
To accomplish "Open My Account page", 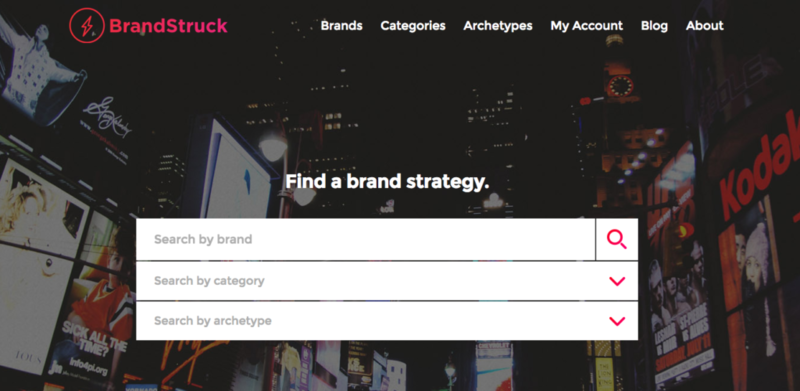I will [586, 26].
